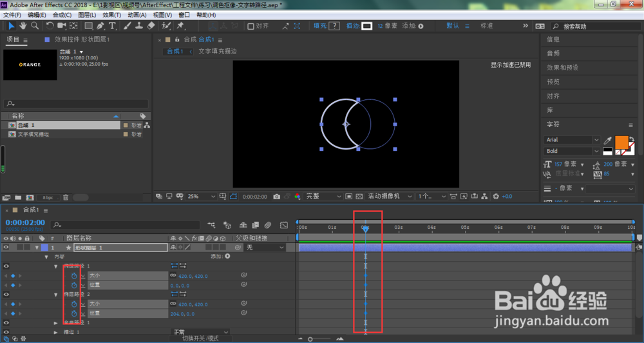The image size is (644, 343).
Task: Create a new folder in Project panel
Action: pos(18,198)
